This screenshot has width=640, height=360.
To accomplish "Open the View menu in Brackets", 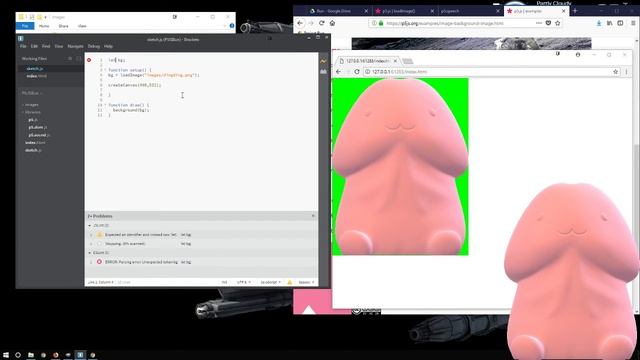I will tap(59, 47).
